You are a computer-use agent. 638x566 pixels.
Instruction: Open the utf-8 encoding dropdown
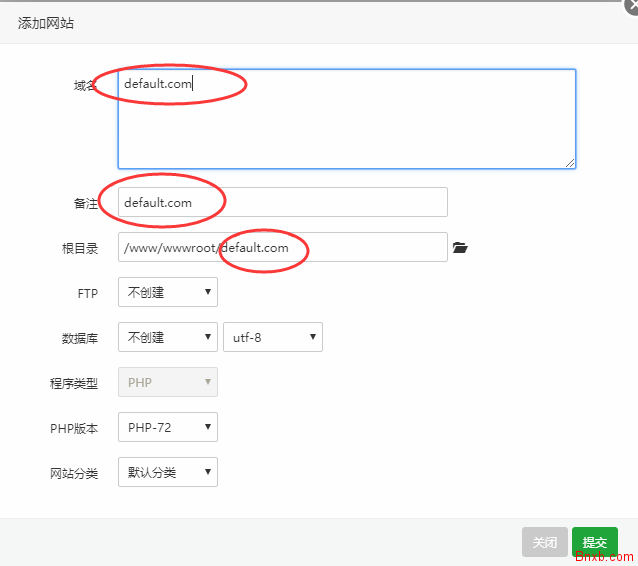coord(273,337)
